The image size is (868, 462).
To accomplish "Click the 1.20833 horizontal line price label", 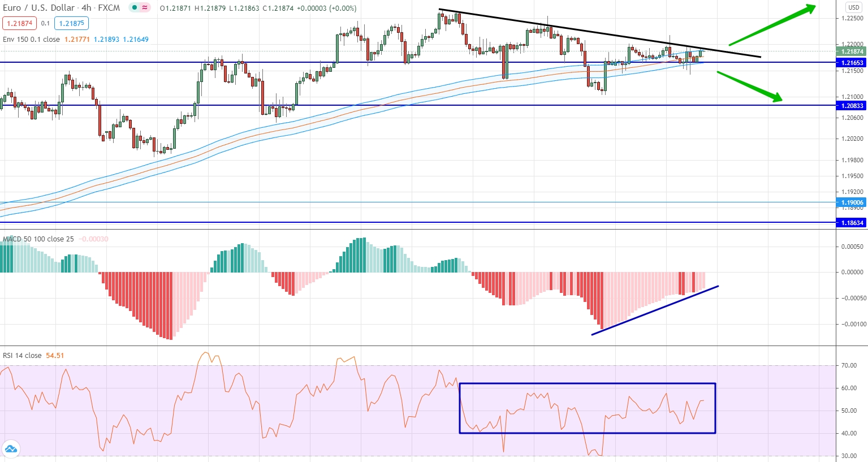I will click(x=852, y=106).
